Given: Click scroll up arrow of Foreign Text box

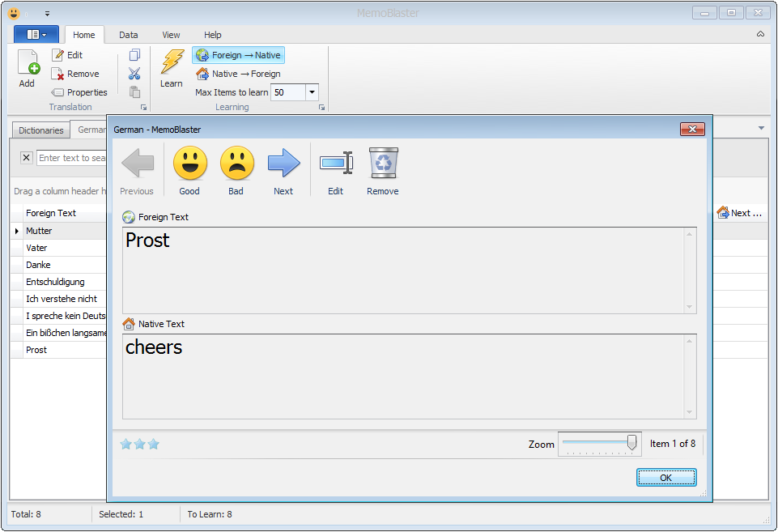Looking at the screenshot, I should (x=689, y=234).
